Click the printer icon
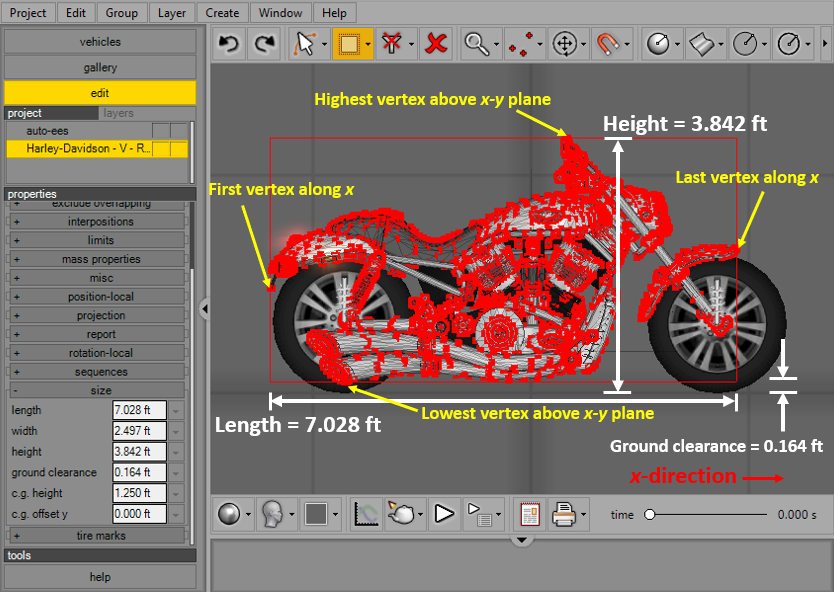Screen dimensions: 834x592 pyautogui.click(x=564, y=514)
